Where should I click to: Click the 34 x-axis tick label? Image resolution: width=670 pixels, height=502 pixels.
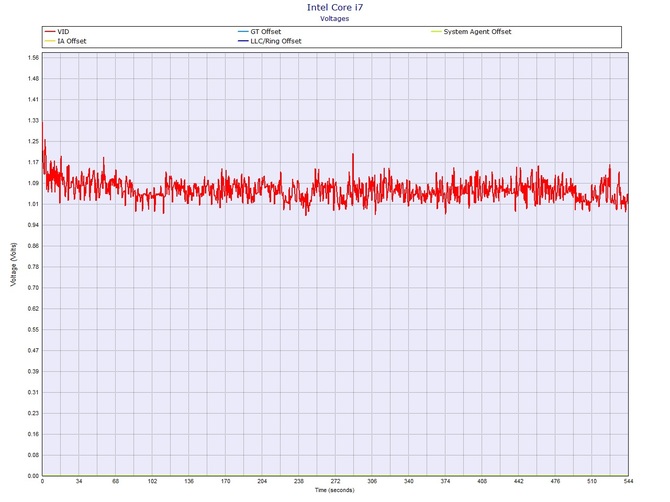click(79, 481)
